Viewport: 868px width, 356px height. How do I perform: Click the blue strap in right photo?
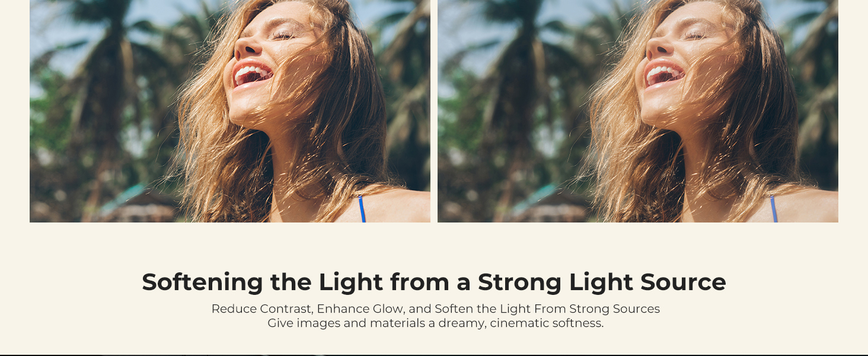click(x=773, y=209)
